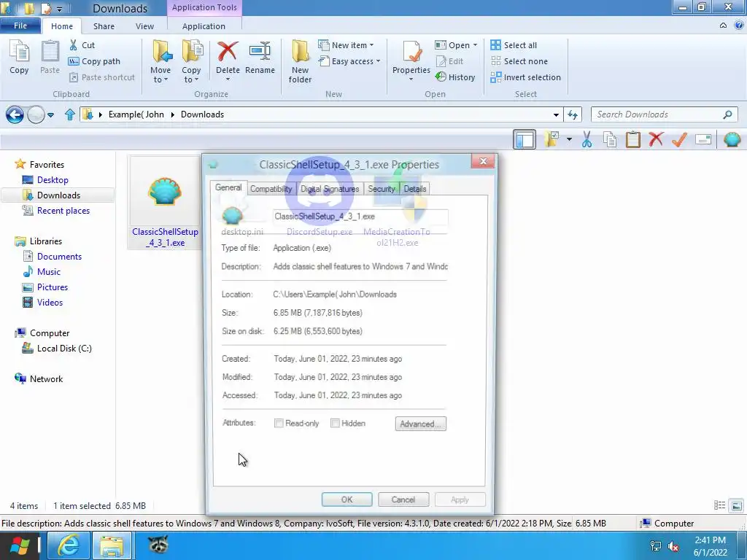
Task: Click the refresh button beside address bar
Action: coord(573,114)
